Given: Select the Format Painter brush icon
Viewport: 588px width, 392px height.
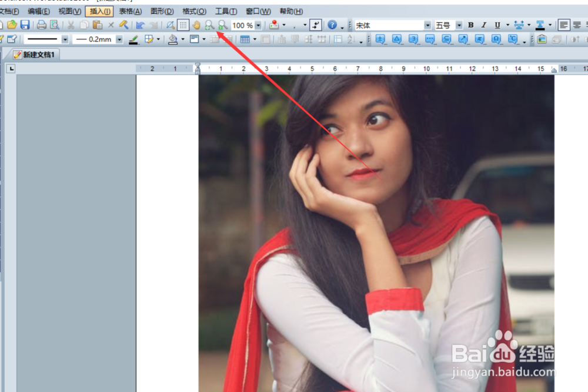Looking at the screenshot, I should click(123, 25).
